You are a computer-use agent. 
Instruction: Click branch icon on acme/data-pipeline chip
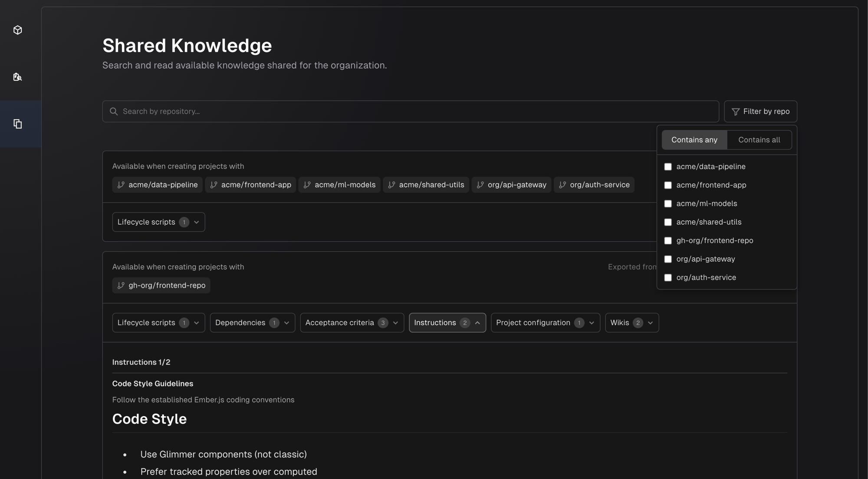point(121,185)
